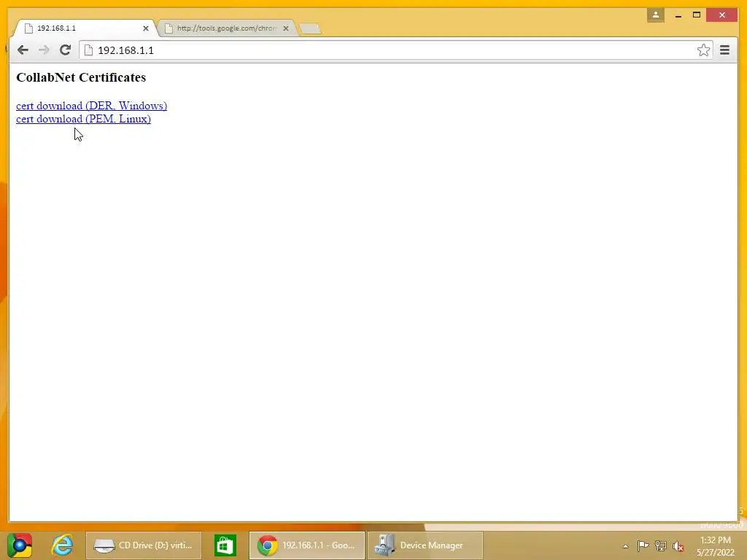Open a new tab
This screenshot has height=560, width=747.
click(310, 28)
